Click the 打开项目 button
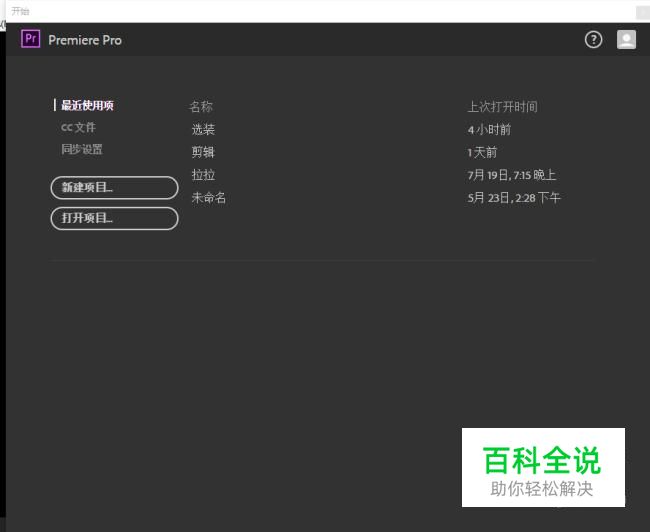650x532 pixels. point(114,218)
